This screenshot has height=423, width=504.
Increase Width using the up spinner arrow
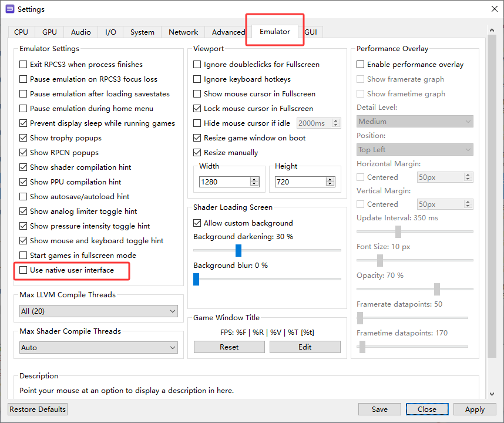pos(254,179)
